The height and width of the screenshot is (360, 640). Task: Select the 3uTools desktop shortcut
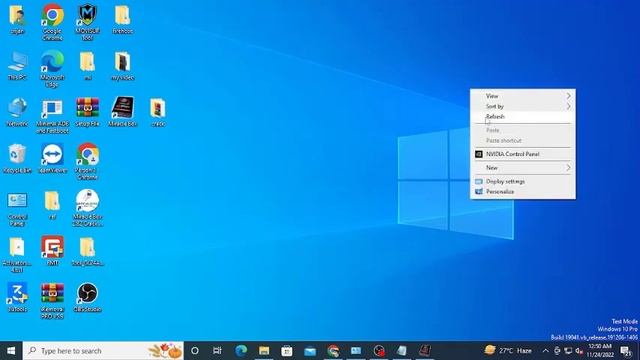pyautogui.click(x=17, y=298)
